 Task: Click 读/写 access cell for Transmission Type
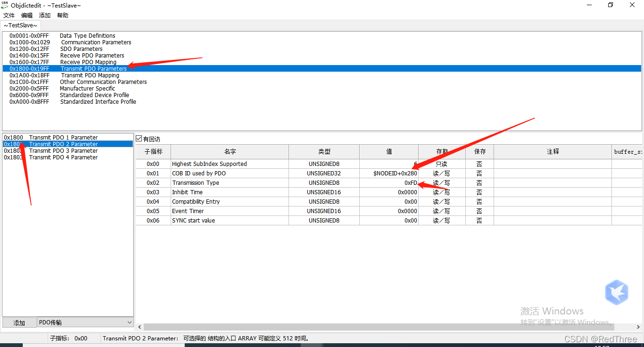(442, 183)
